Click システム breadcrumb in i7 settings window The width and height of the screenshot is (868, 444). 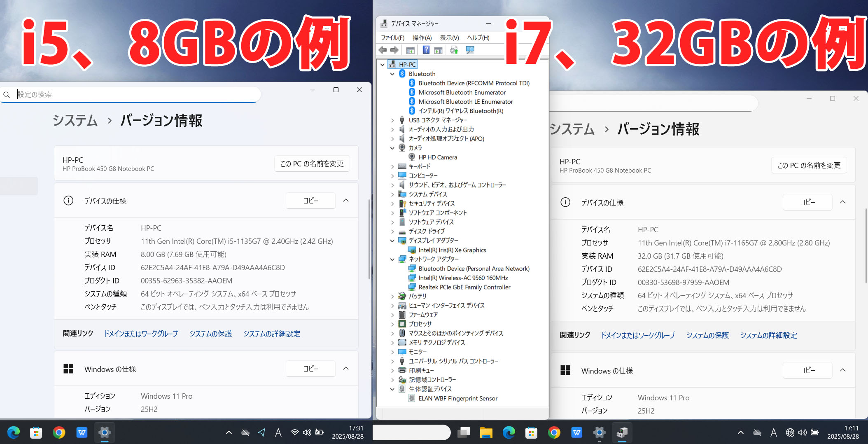[572, 129]
